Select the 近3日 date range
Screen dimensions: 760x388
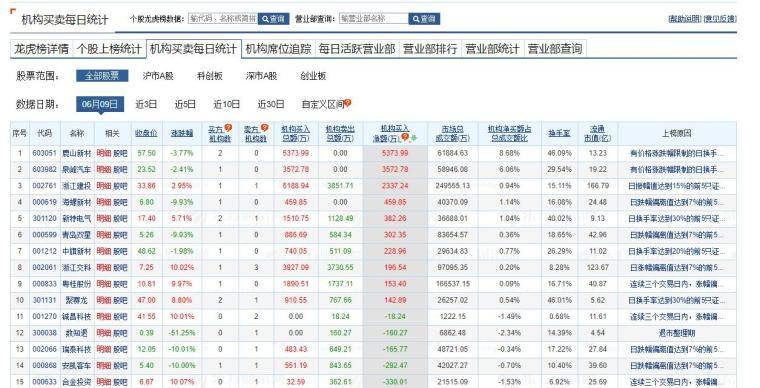point(146,104)
